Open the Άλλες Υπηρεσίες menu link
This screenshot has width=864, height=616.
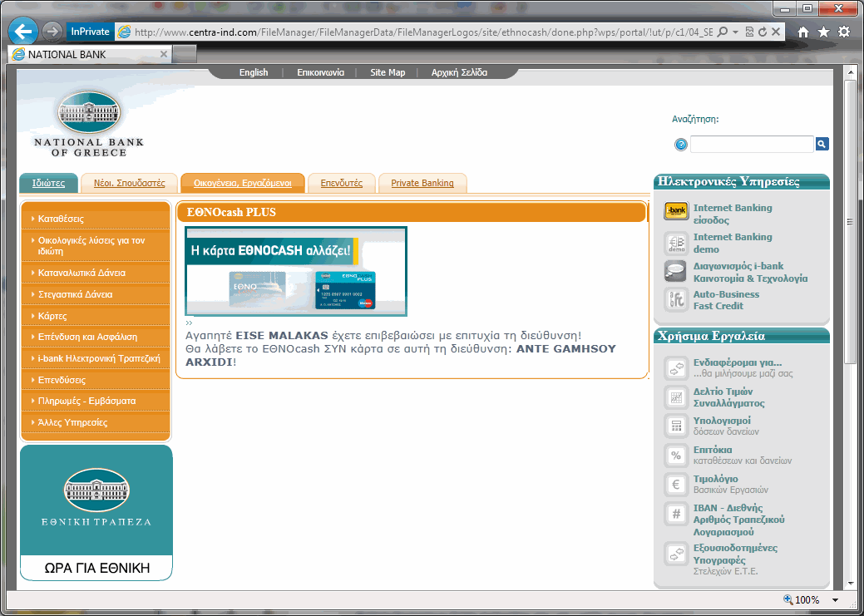72,422
